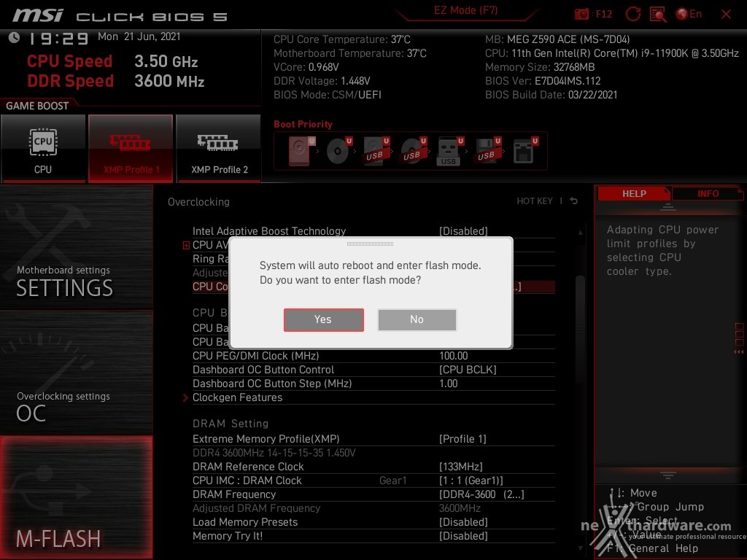Screen dimensions: 747x560
Task: Click the clock icon beside the time
Action: tap(15, 38)
